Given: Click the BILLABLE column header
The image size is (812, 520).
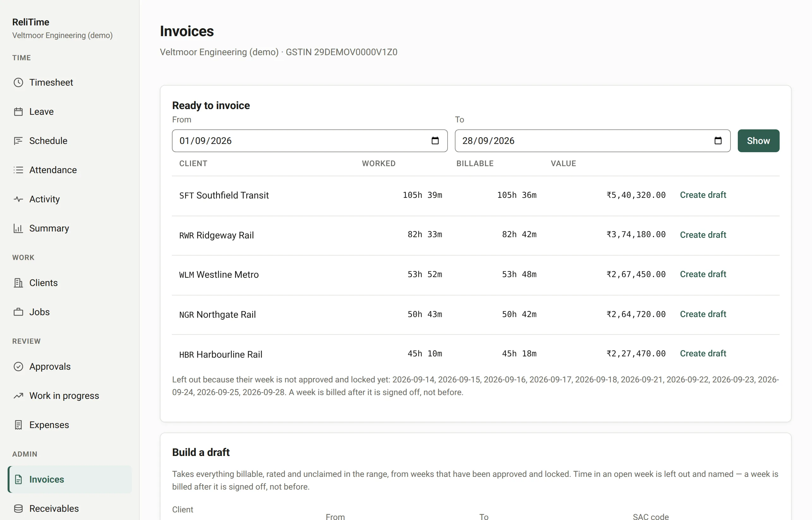Looking at the screenshot, I should (475, 163).
